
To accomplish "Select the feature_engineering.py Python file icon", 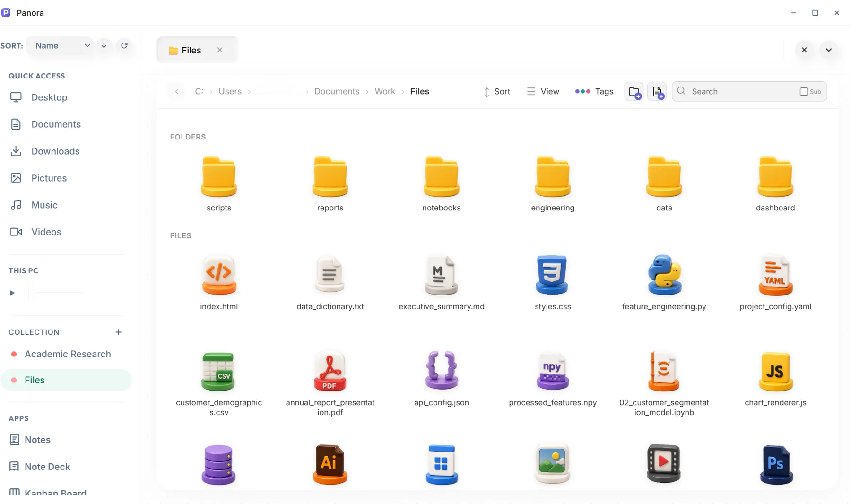I will click(664, 275).
